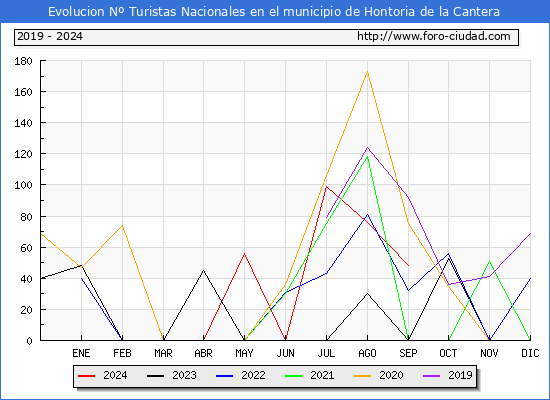
Task: Open the http://www.foro-ciudad.com link text
Action: (x=434, y=36)
